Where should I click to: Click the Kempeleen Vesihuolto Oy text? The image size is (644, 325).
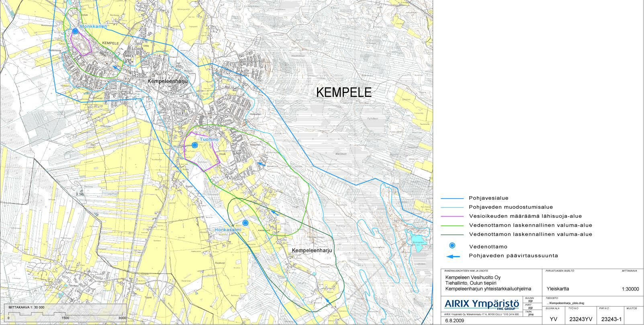[x=473, y=278]
